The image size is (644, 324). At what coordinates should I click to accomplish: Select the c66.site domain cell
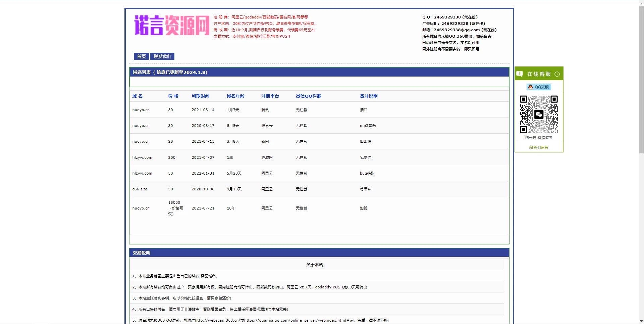click(140, 189)
